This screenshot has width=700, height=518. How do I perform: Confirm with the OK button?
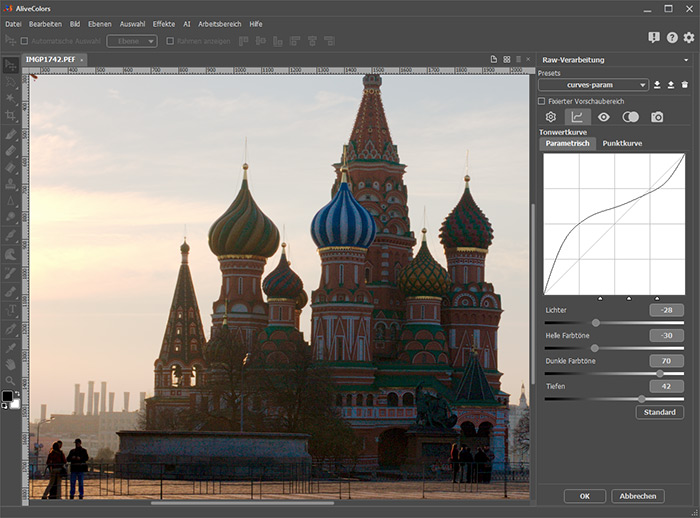[585, 496]
